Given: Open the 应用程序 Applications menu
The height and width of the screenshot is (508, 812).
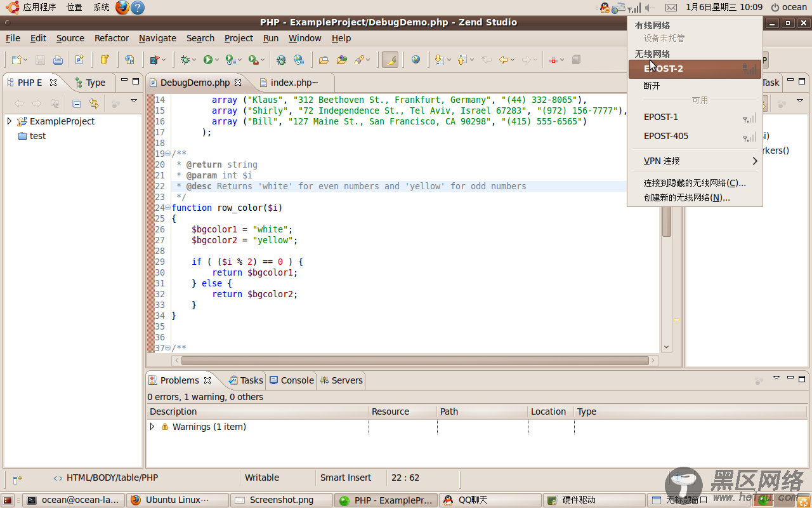Looking at the screenshot, I should 32,8.
